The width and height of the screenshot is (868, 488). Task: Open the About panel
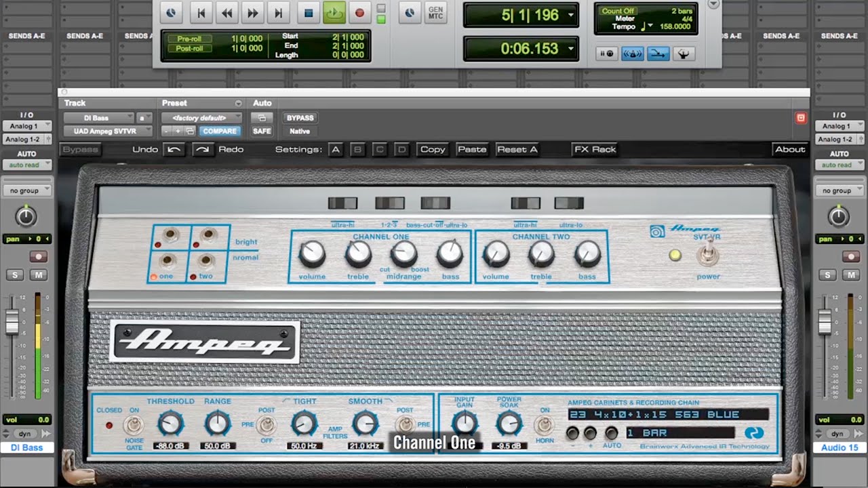(x=790, y=149)
